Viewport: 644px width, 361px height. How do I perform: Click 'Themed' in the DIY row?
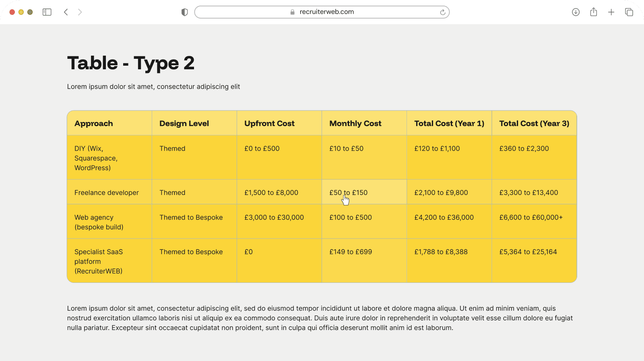tap(194, 158)
